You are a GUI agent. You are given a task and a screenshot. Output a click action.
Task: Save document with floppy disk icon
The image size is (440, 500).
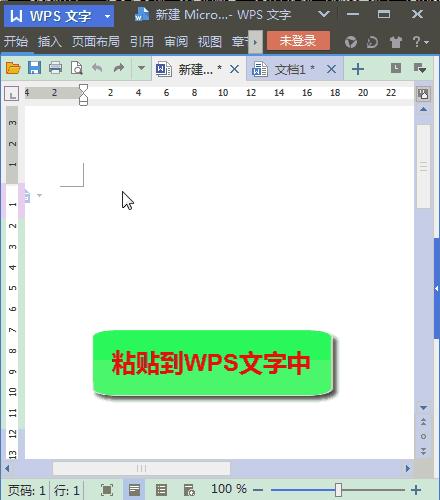[x=34, y=68]
